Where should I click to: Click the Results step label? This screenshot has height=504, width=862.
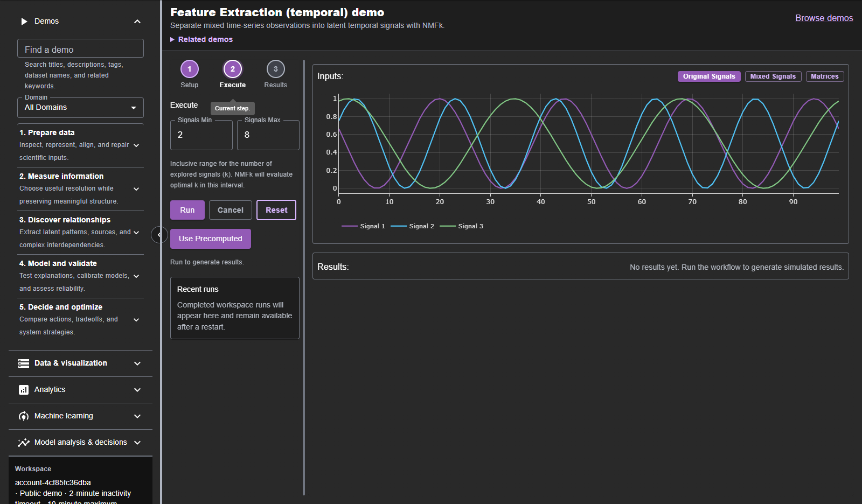point(276,85)
